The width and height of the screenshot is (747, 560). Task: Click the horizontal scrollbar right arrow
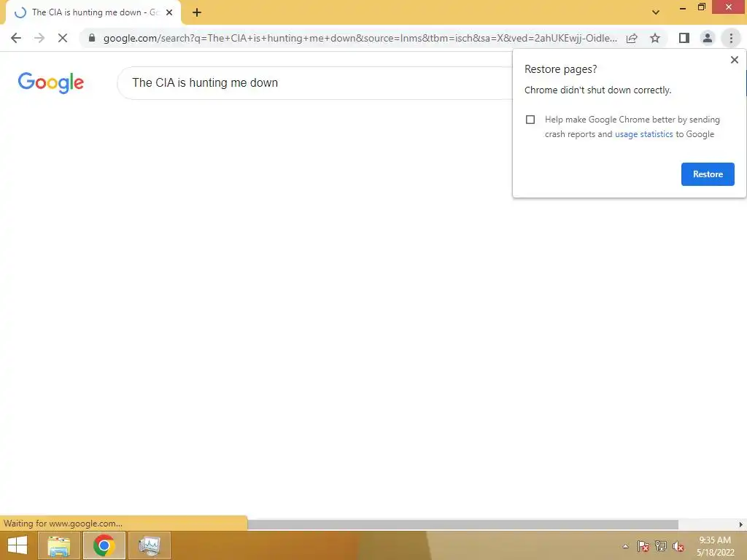coord(741,524)
